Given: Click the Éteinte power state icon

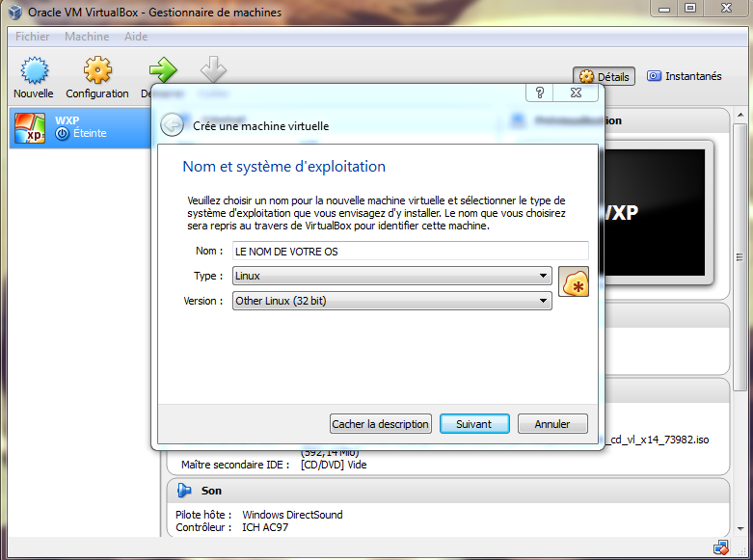Looking at the screenshot, I should pos(62,134).
